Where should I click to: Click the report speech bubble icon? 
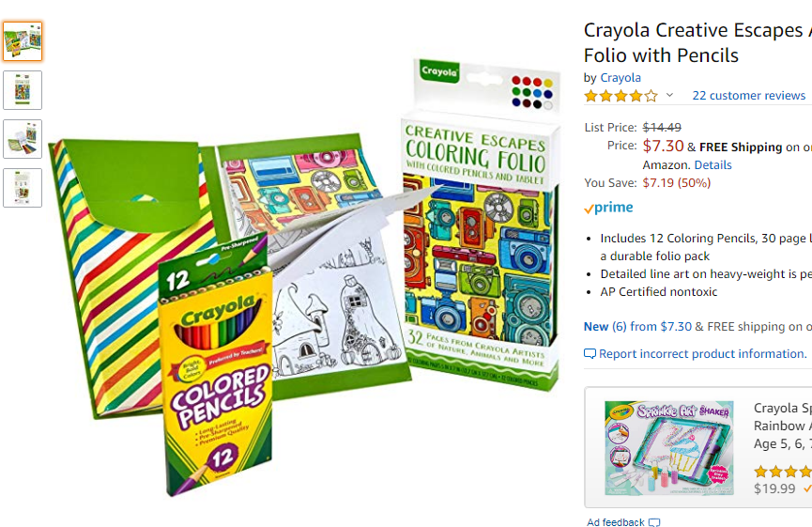[x=590, y=354]
